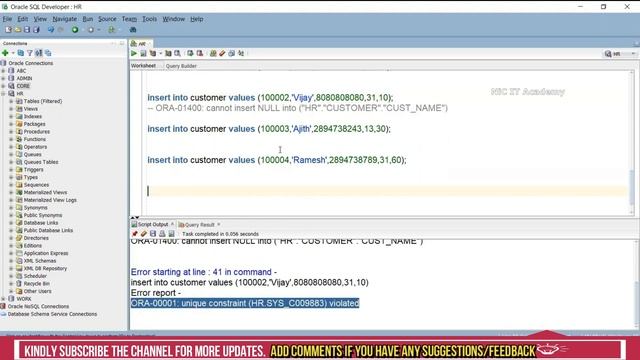The width and height of the screenshot is (640, 360).
Task: Click the To Upper/Lower/InitCap icon
Action: pyautogui.click(x=241, y=53)
